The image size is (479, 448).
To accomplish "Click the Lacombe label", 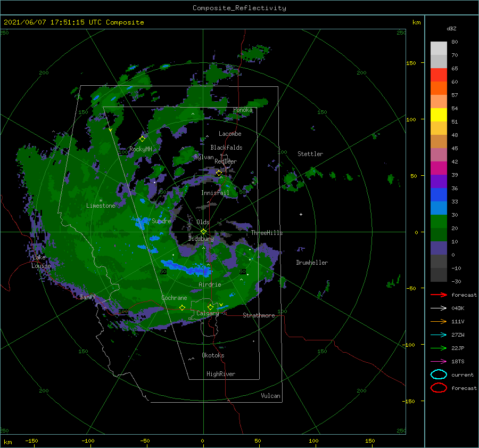I will click(230, 134).
